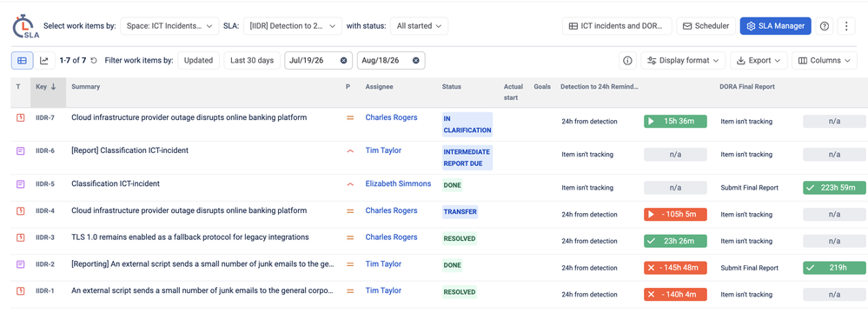Click the Updated filter button
Image resolution: width=868 pixels, height=320 pixels.
[x=198, y=61]
